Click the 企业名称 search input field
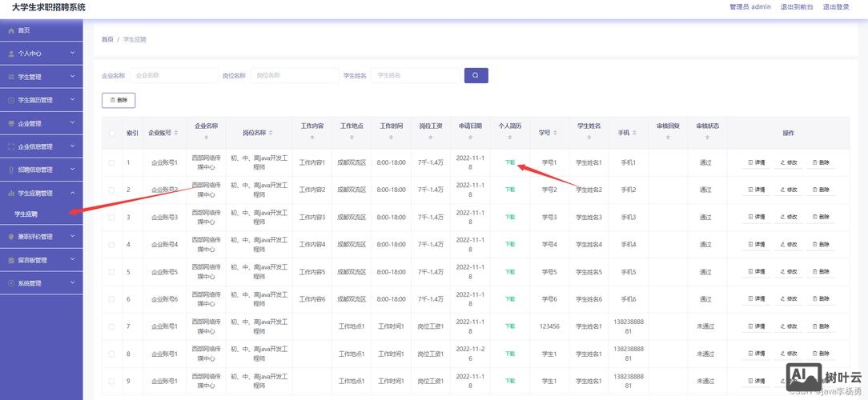Screen dimensions: 868x400 pos(173,75)
